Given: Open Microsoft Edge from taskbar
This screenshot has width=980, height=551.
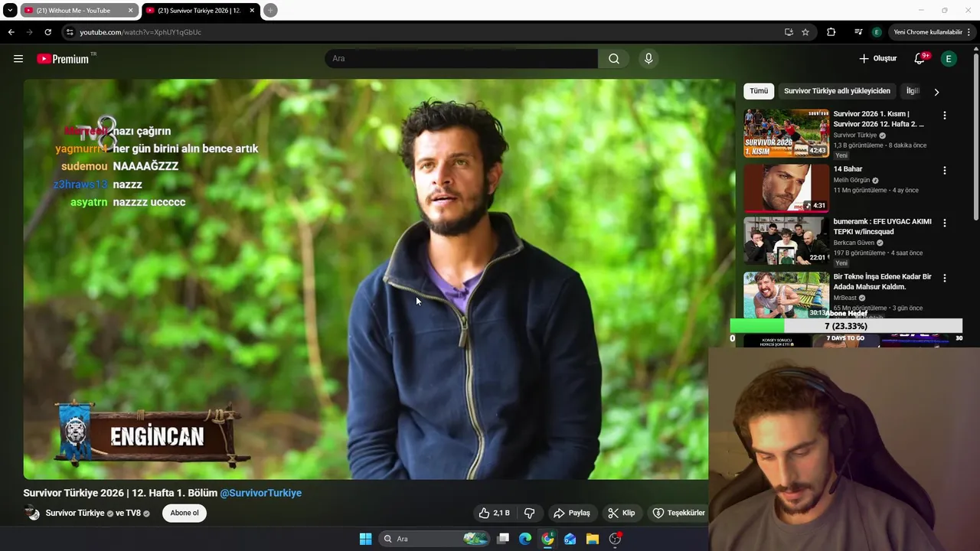Looking at the screenshot, I should point(525,539).
